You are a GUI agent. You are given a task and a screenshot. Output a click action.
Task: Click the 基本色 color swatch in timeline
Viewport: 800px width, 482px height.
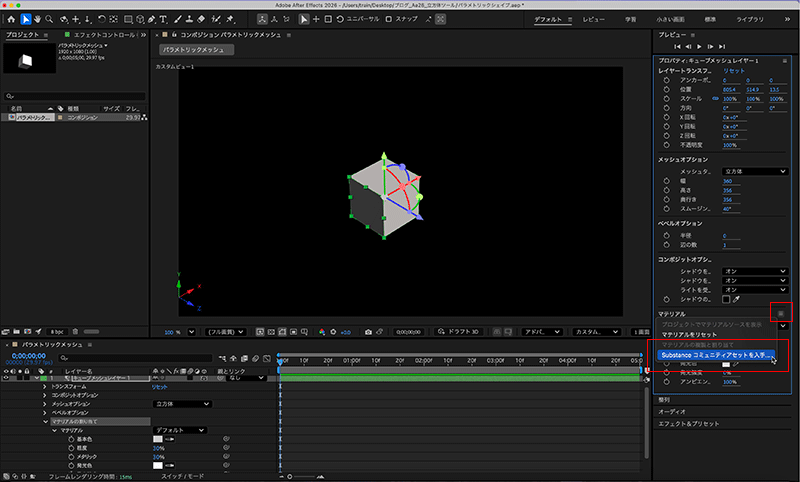(x=157, y=439)
